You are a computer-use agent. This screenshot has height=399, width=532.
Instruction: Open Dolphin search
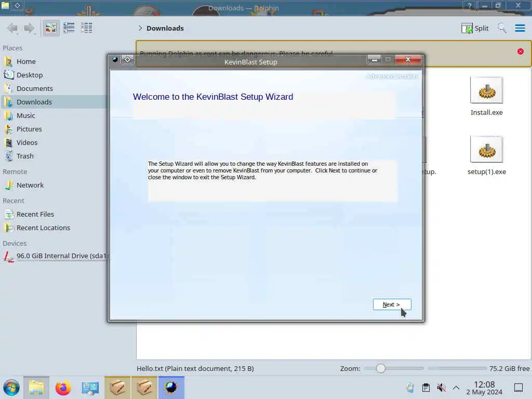coord(502,28)
